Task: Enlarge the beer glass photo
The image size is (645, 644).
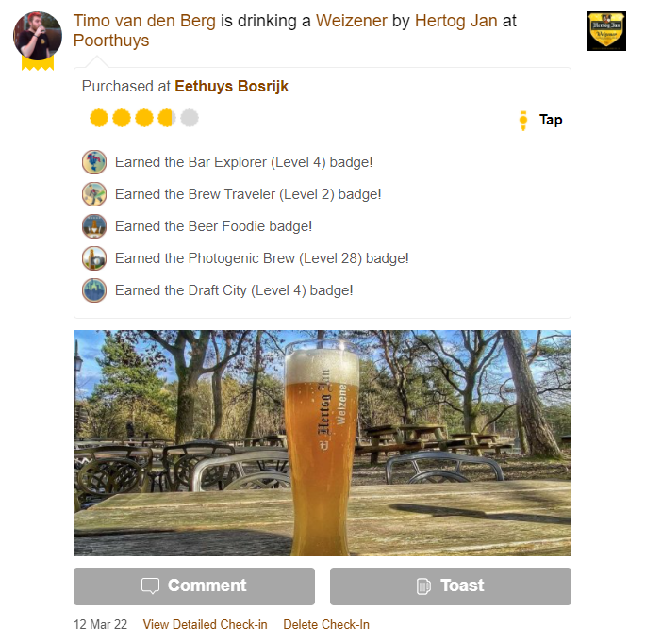Action: [322, 443]
